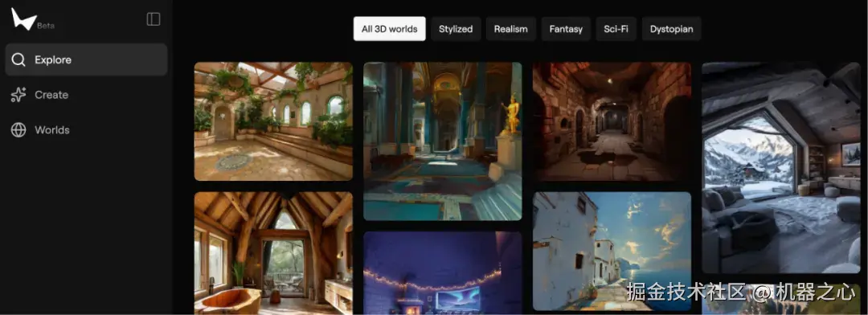Open the wooden cabin with bathtub world
Screen dimensions: 868x315
tap(273, 253)
